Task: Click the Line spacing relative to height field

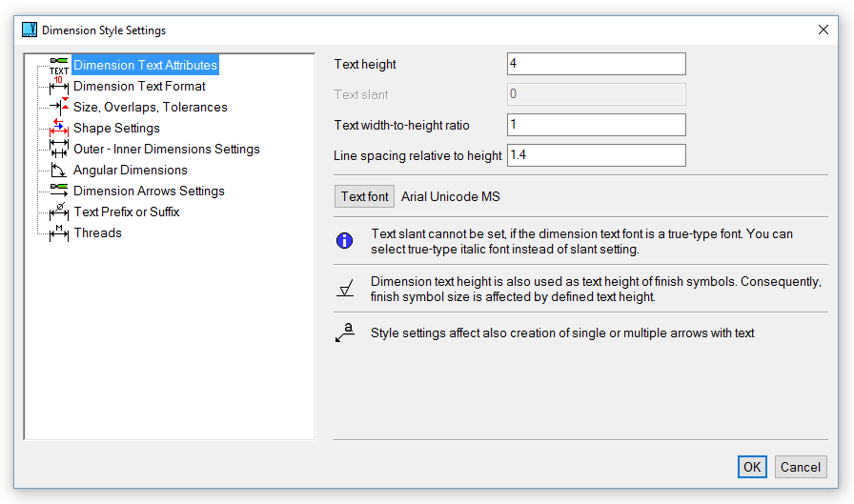Action: 596,155
